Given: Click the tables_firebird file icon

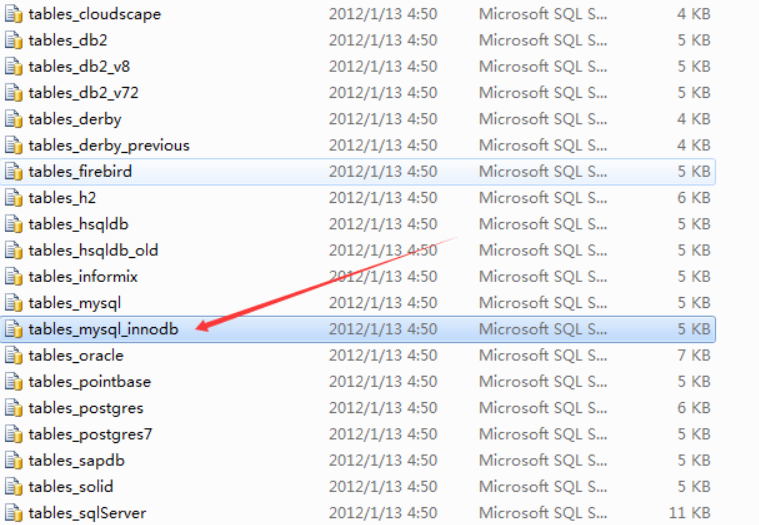Looking at the screenshot, I should pos(14,171).
